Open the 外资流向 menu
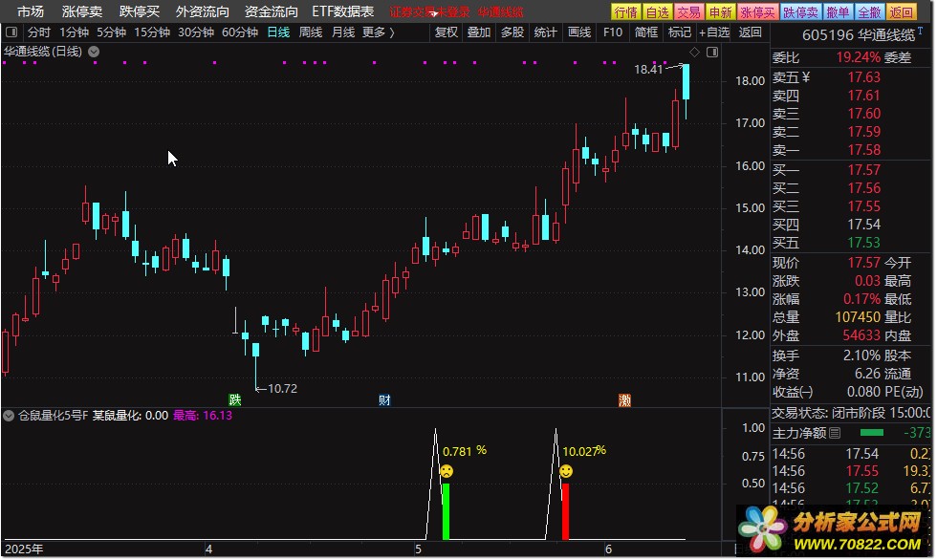The image size is (937, 560). [x=203, y=11]
